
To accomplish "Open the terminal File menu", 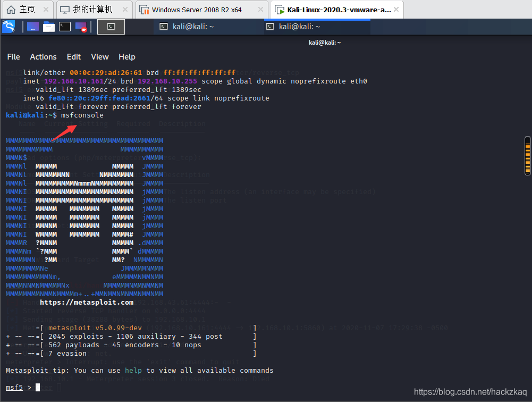I will [14, 57].
